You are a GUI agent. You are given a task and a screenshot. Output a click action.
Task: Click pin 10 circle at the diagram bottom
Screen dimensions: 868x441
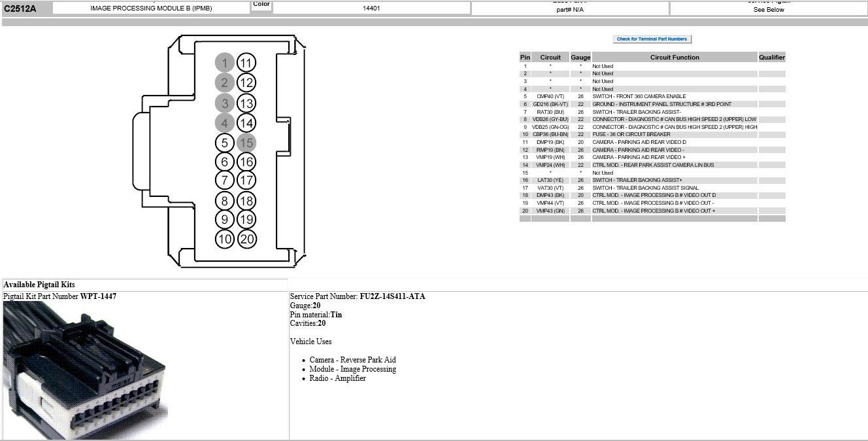point(225,239)
